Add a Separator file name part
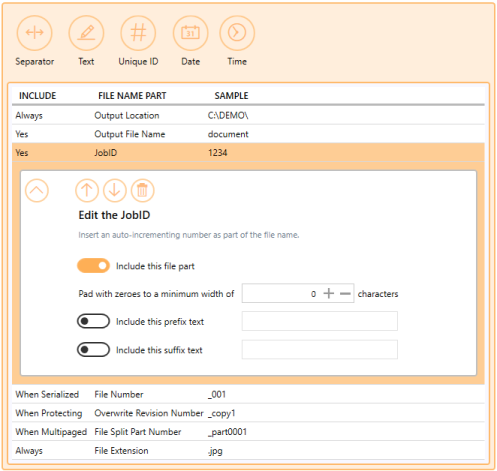The image size is (497, 471). point(34,33)
